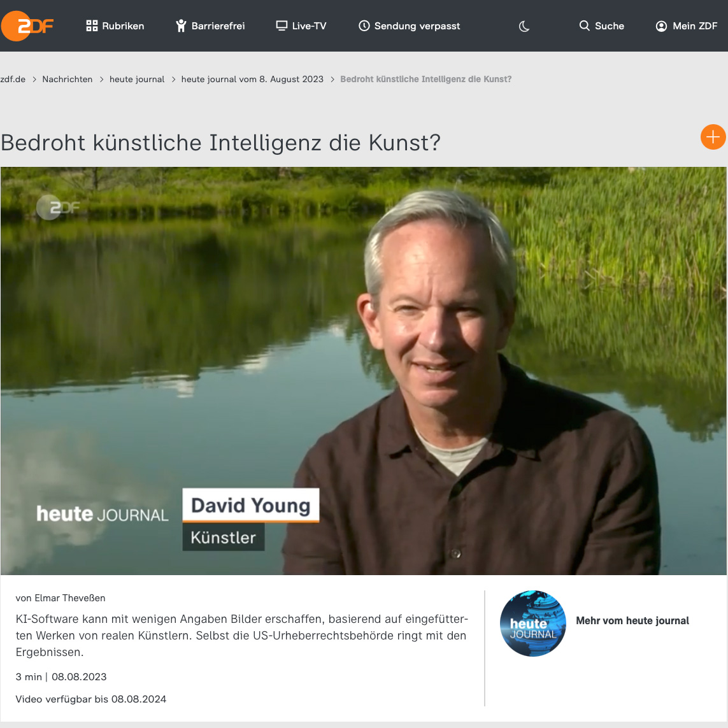Image resolution: width=728 pixels, height=728 pixels.
Task: Click the Rubriken grid icon
Action: click(x=92, y=26)
